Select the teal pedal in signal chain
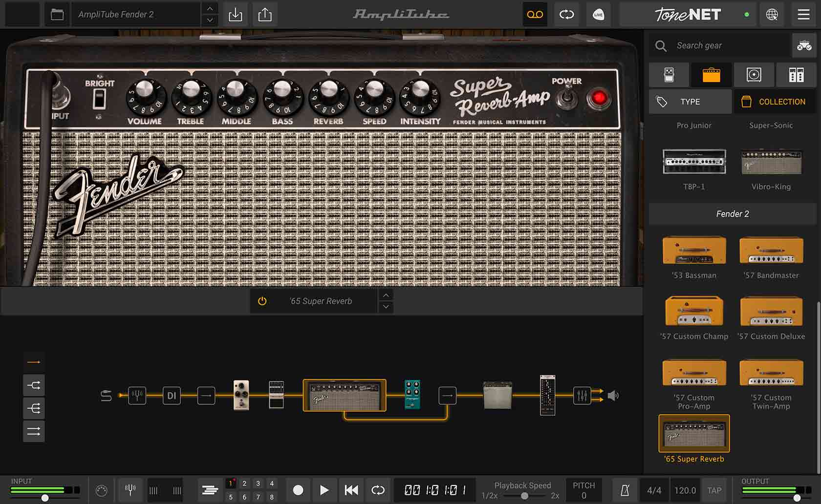The height and width of the screenshot is (504, 821). pyautogui.click(x=412, y=395)
